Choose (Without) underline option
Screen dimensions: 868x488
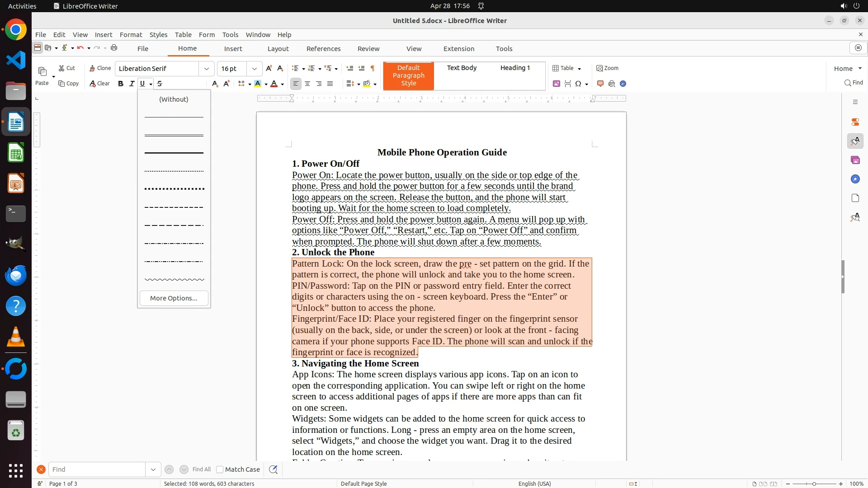pyautogui.click(x=174, y=99)
